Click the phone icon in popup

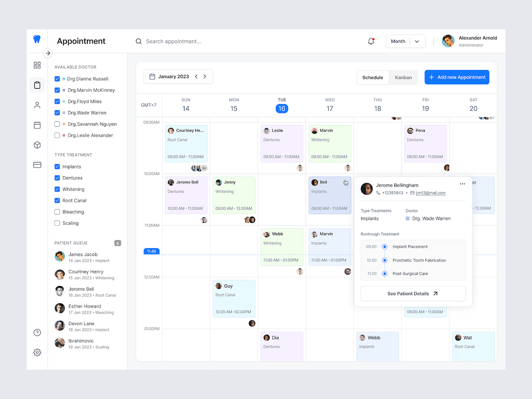point(378,193)
